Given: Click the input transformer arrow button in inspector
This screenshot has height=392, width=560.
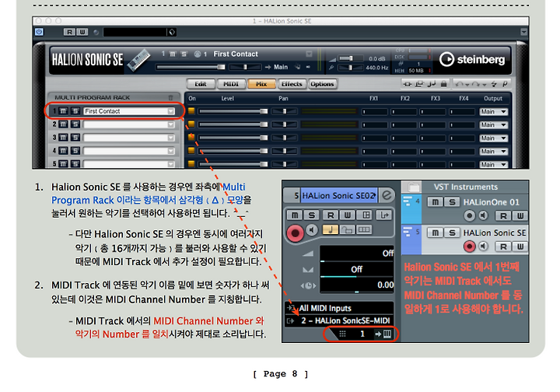Looking at the screenshot, I should (x=384, y=215).
